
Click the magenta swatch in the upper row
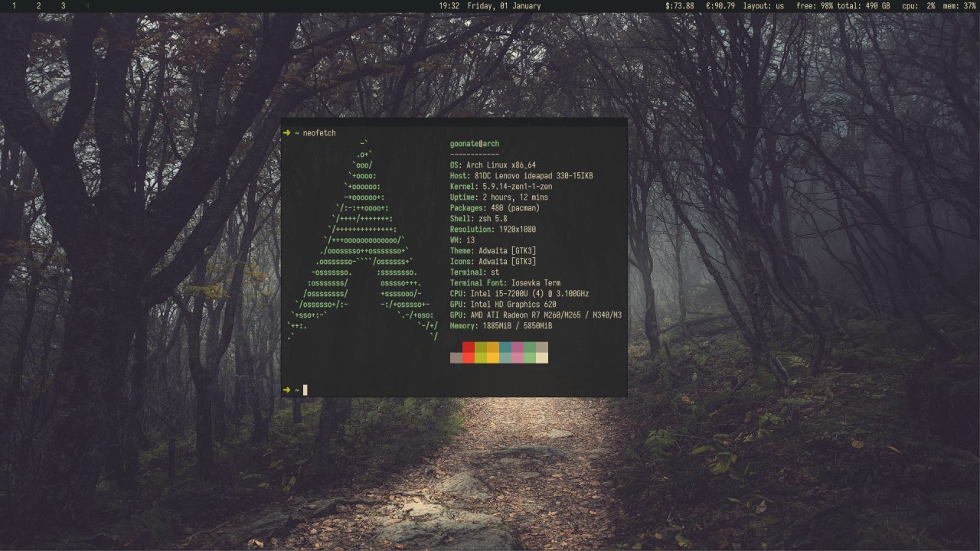pyautogui.click(x=518, y=347)
